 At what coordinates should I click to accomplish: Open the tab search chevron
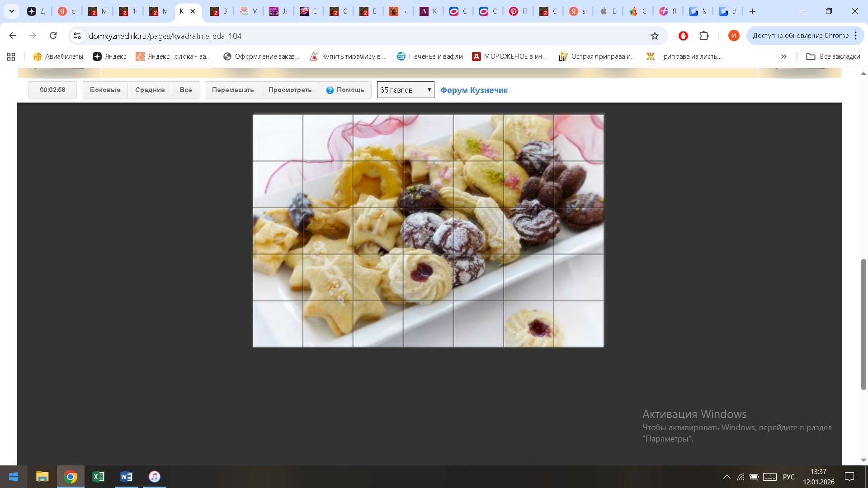(12, 11)
